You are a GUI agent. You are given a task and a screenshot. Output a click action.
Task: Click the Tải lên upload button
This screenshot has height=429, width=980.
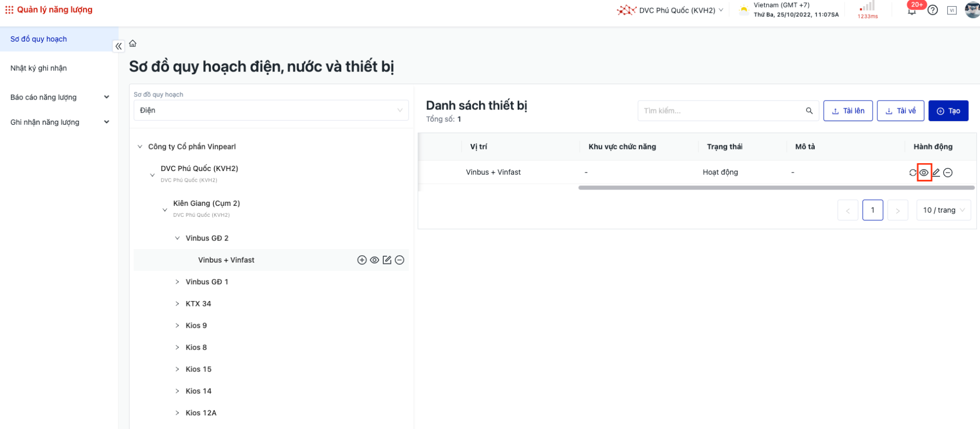pos(848,111)
